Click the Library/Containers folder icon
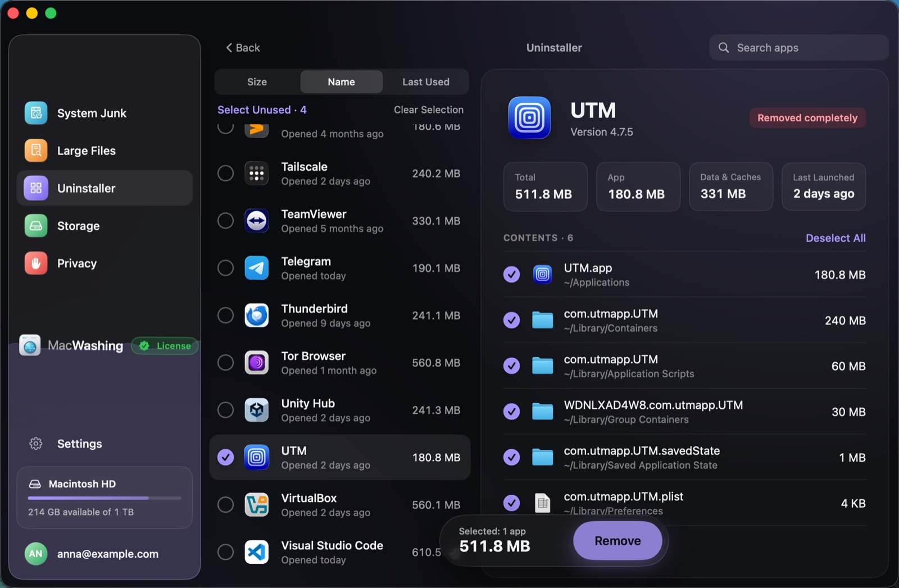The height and width of the screenshot is (588, 899). click(x=542, y=320)
